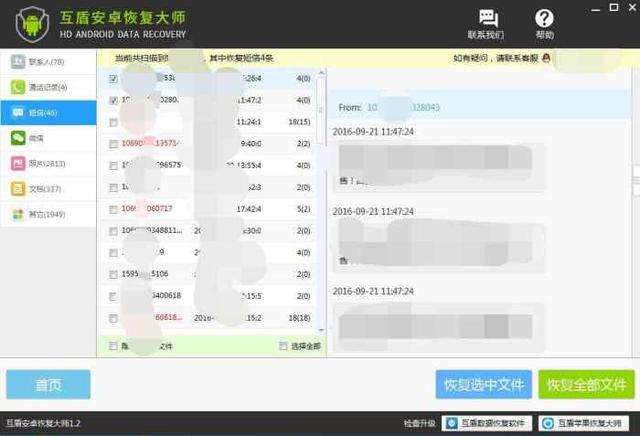Image resolution: width=640 pixels, height=436 pixels.
Task: Tick the checkbox for the 17:42:4 row
Action: 113,209
